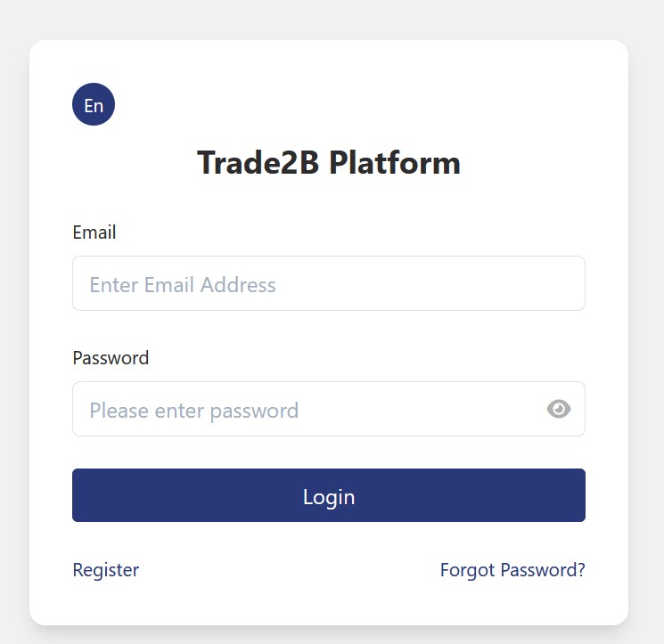Open the En language selector
The height and width of the screenshot is (644, 664).
pyautogui.click(x=94, y=105)
